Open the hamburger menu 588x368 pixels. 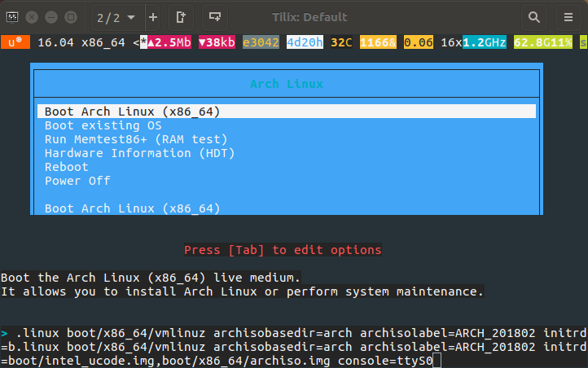pos(568,17)
